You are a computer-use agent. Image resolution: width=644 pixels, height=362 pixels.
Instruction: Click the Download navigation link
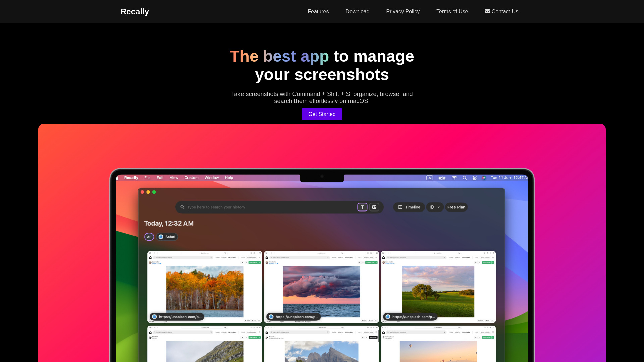pyautogui.click(x=357, y=11)
